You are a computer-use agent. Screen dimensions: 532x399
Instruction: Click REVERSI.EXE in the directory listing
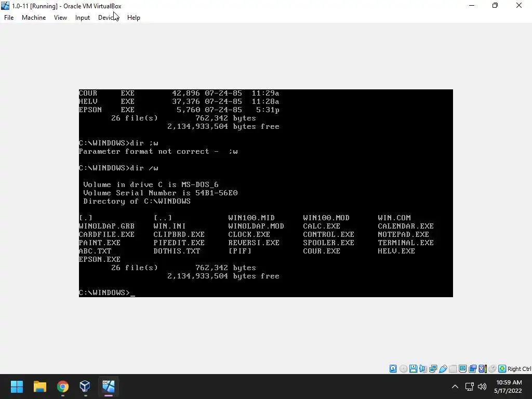point(254,243)
